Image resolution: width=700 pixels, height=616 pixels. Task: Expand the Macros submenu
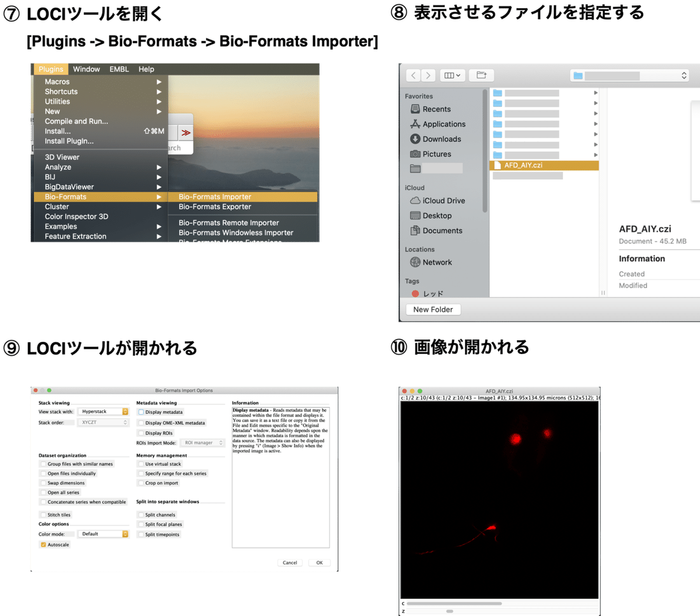tap(101, 82)
